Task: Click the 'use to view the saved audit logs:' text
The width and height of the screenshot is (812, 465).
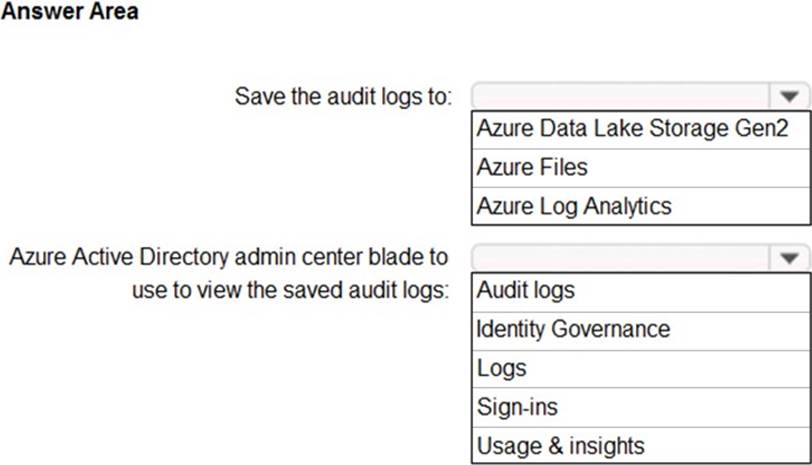Action: pos(291,291)
